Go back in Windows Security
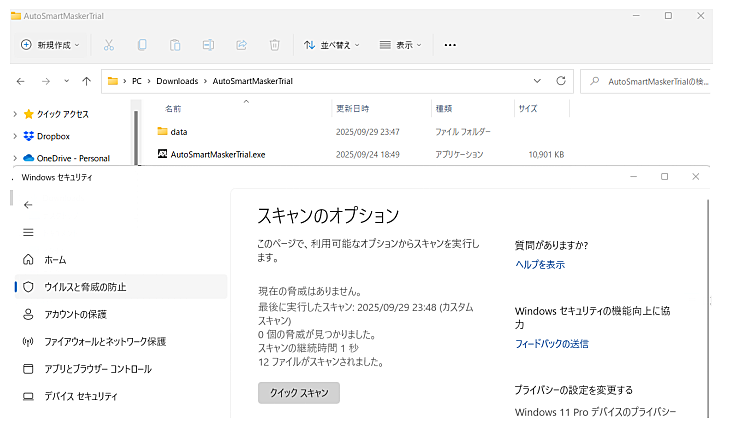 [28, 204]
